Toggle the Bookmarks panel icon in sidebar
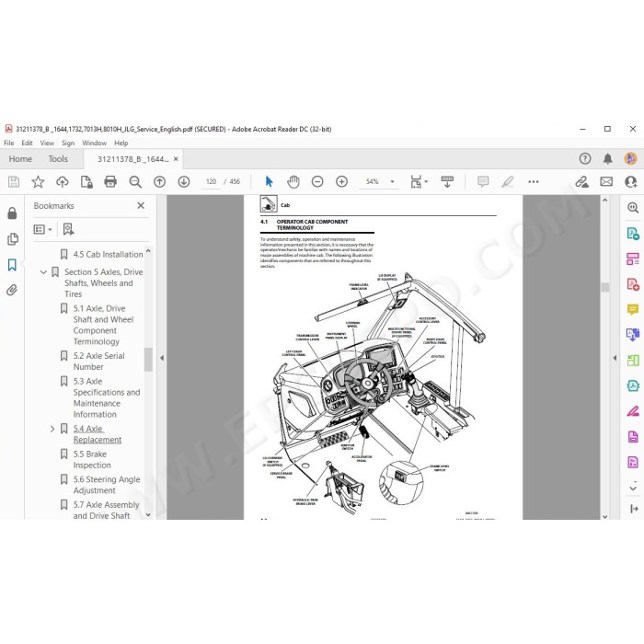This screenshot has width=644, height=644. coord(12,265)
